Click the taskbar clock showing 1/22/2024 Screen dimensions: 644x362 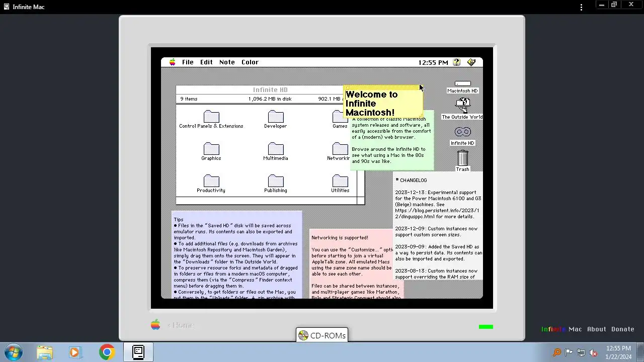tap(618, 352)
